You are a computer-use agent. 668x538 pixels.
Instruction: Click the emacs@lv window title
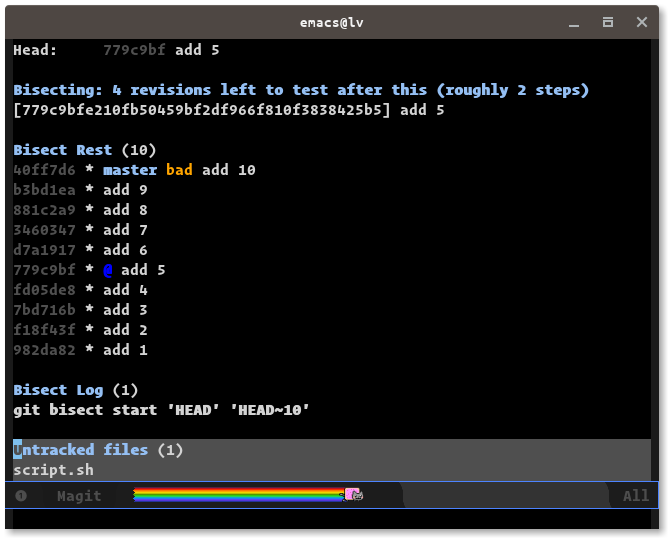coord(331,22)
